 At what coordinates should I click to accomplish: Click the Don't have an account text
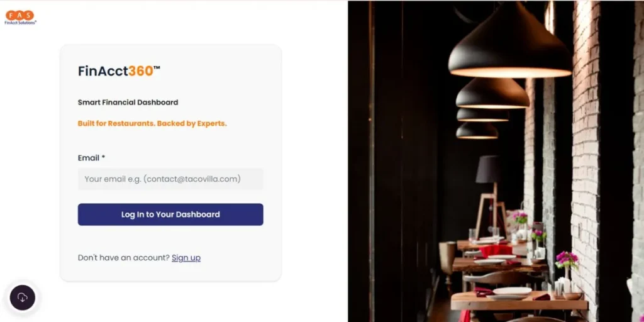point(124,258)
